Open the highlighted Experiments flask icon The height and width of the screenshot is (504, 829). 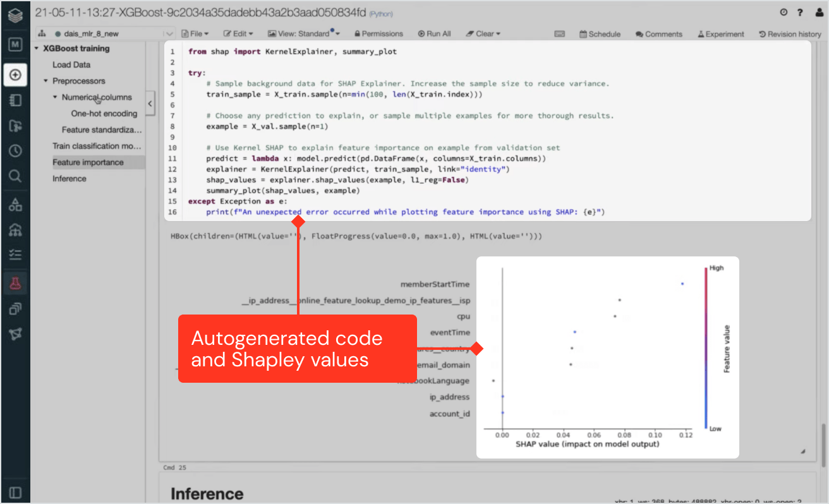[x=16, y=284]
